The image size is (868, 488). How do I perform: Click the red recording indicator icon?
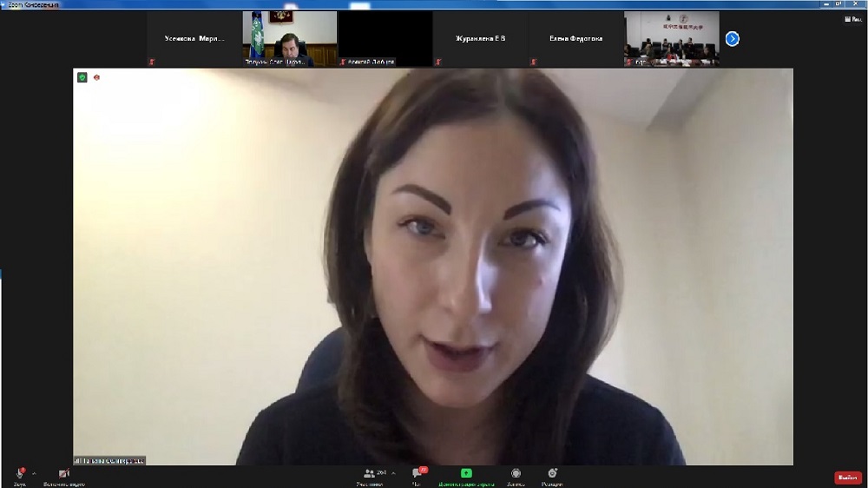coord(96,77)
